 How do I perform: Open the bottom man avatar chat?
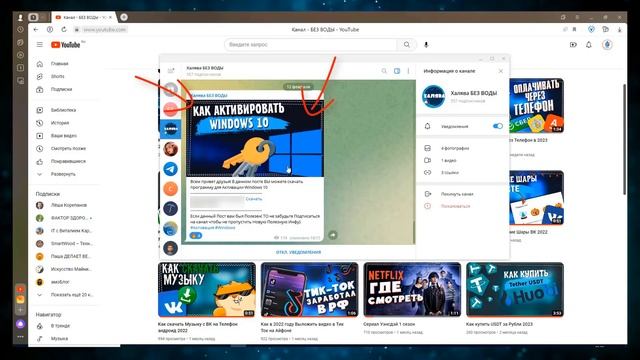pyautogui.click(x=170, y=248)
